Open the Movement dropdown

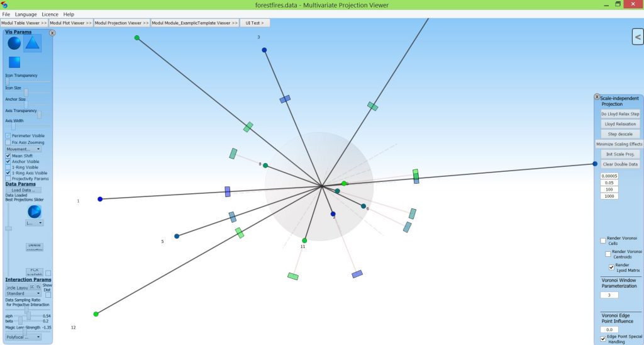pyautogui.click(x=23, y=149)
